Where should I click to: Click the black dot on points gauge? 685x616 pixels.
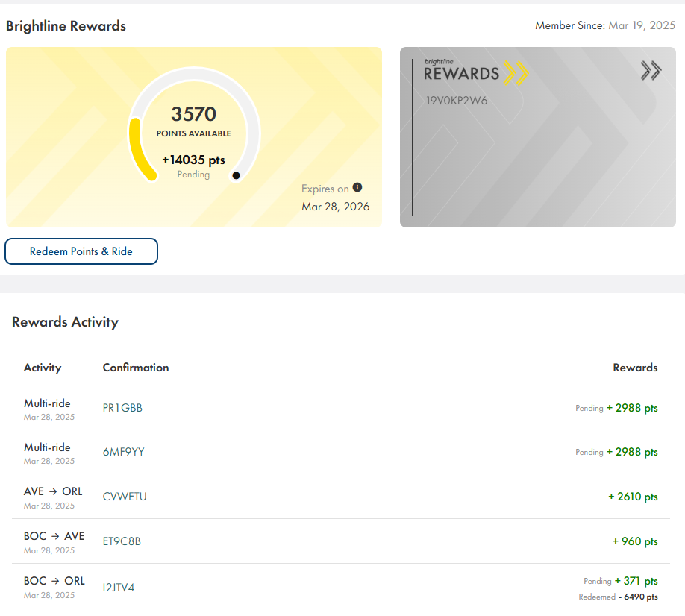tap(236, 176)
